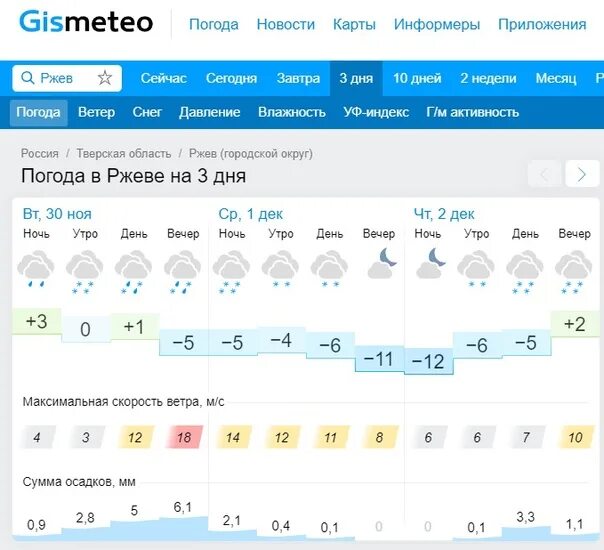Click next days arrow button
The width and height of the screenshot is (604, 550).
click(x=582, y=175)
